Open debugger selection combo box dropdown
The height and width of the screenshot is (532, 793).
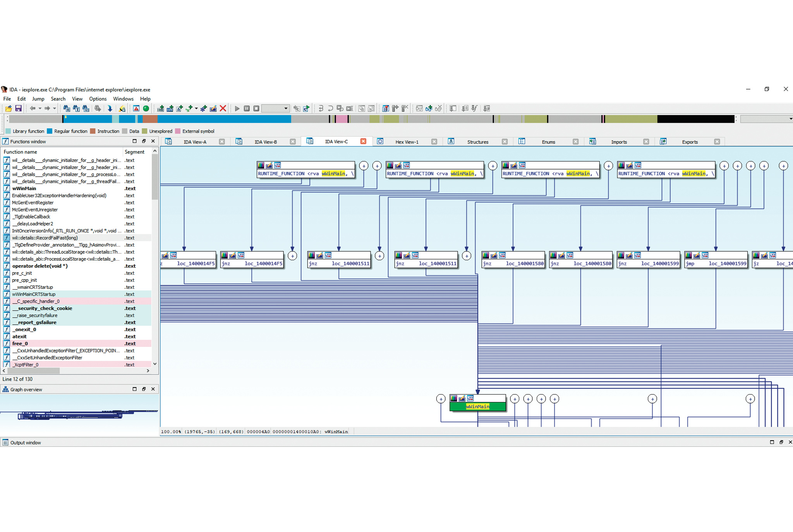[x=286, y=109]
